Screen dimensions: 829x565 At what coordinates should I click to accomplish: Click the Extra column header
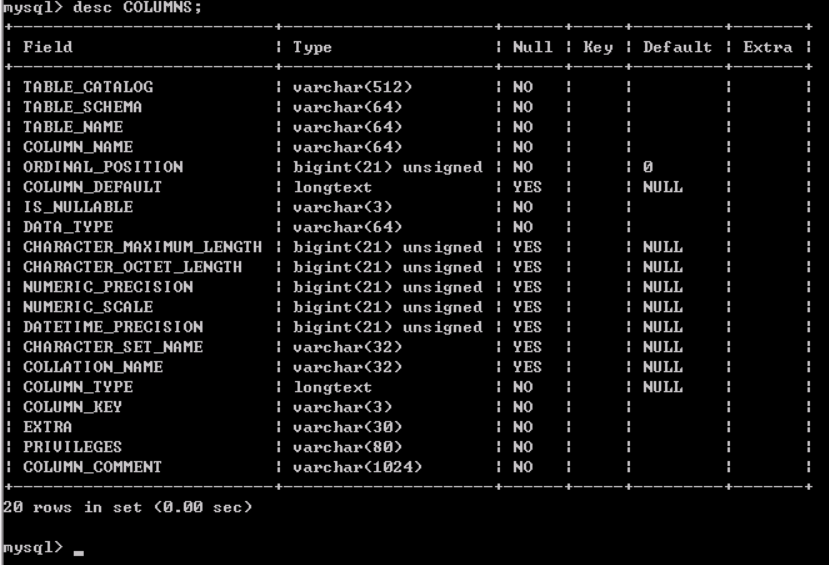coord(768,47)
